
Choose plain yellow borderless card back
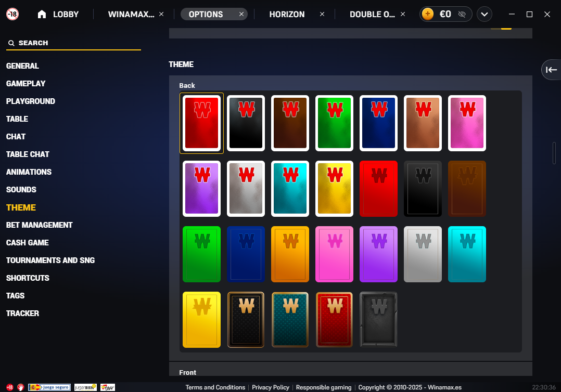202,320
